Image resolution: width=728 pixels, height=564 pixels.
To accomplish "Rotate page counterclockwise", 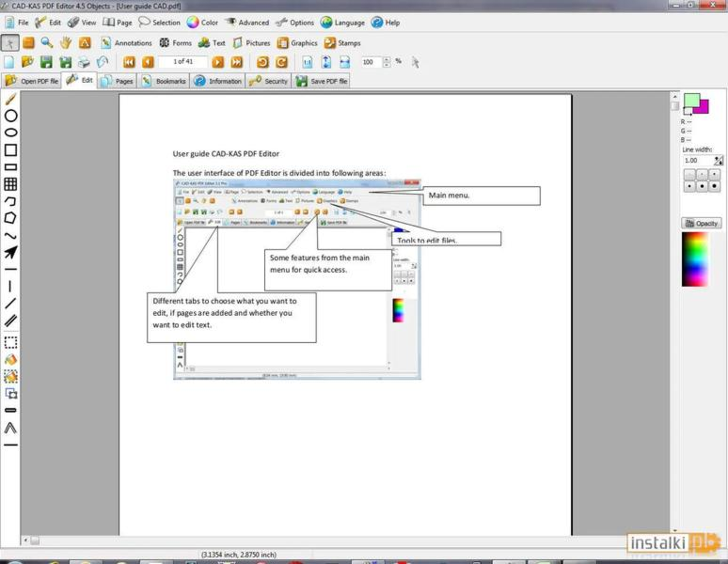I will click(x=262, y=62).
